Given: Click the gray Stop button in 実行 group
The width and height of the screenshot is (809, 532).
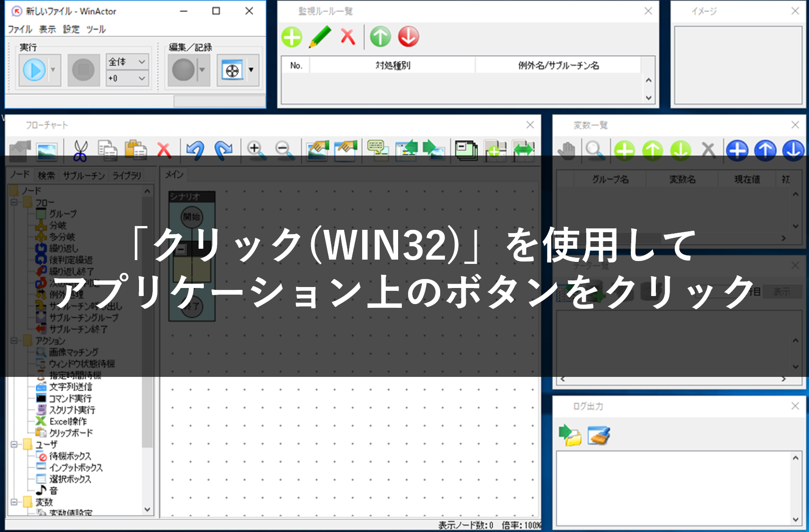Looking at the screenshot, I should [x=84, y=70].
